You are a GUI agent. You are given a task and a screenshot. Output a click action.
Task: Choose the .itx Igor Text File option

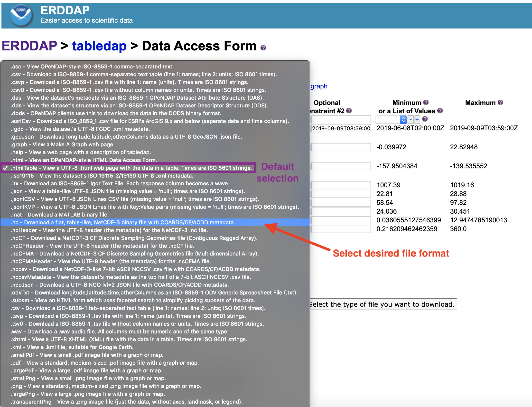pos(155,183)
